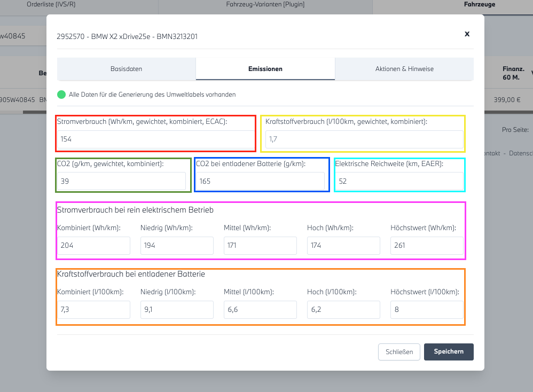Click the Elektrische Reichweite field
The height and width of the screenshot is (392, 533).
point(399,181)
